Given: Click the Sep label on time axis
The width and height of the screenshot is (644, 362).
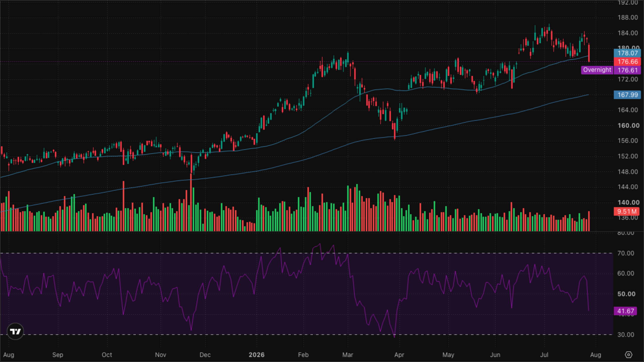Looking at the screenshot, I should [58, 355].
